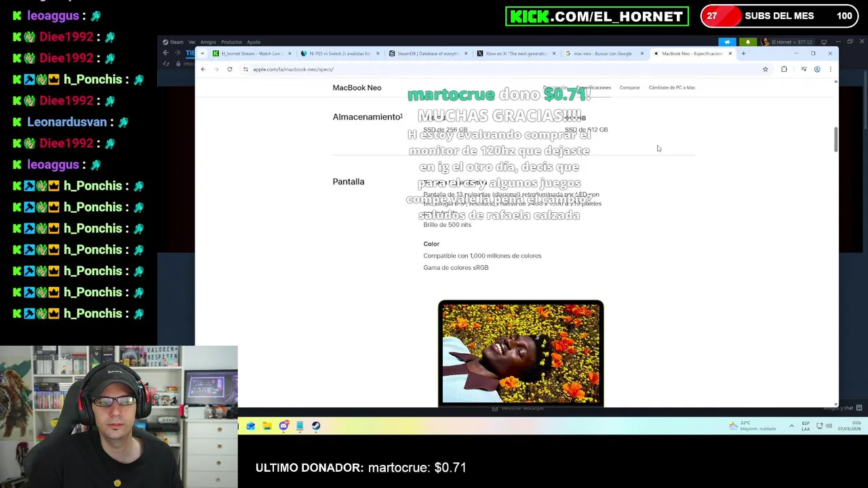Switch to El_hornet Stream Kick tab
This screenshot has height=488, width=868.
[x=251, y=54]
